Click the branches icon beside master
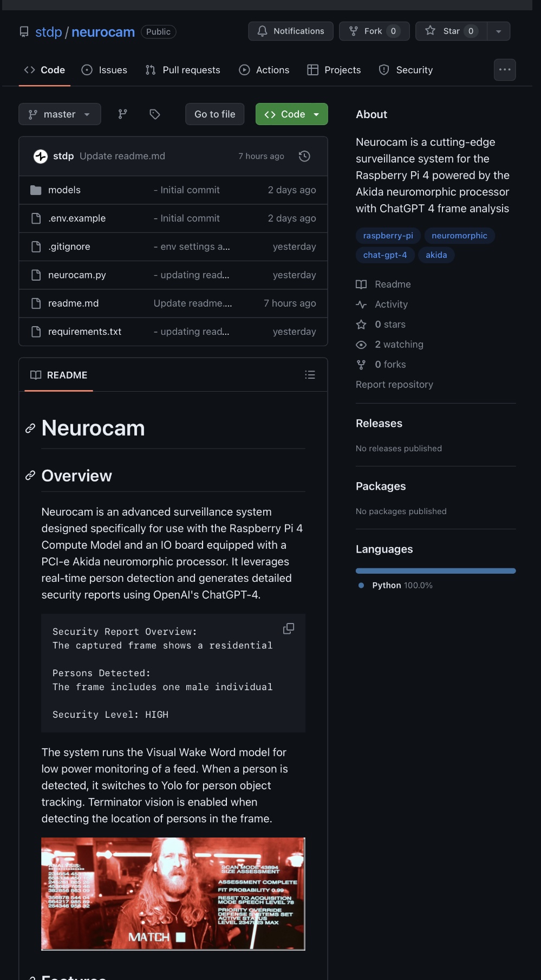The image size is (541, 980). [123, 114]
